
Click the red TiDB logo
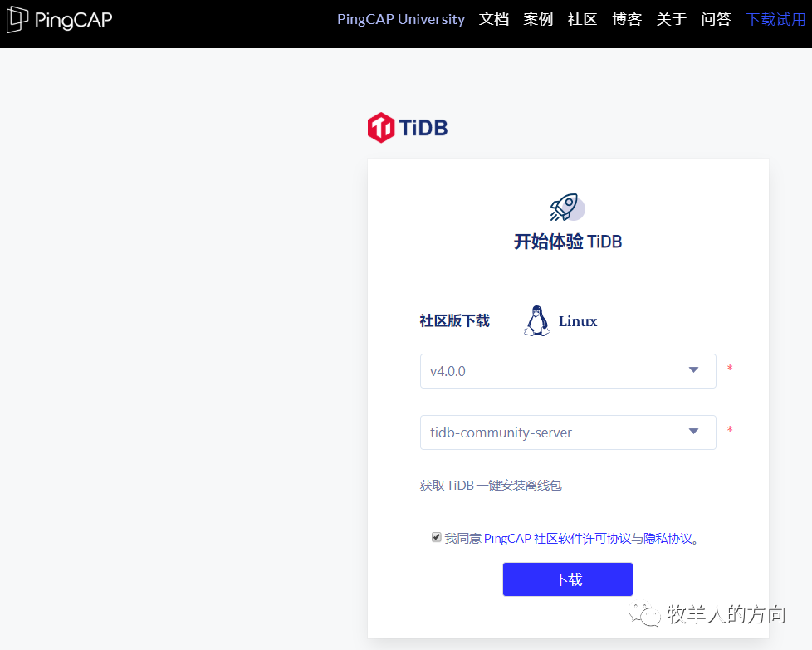pos(408,127)
